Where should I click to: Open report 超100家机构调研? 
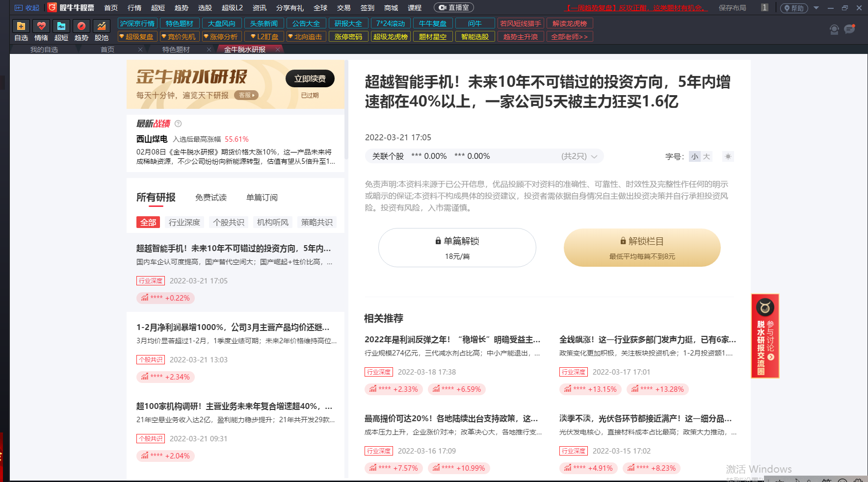pos(235,406)
